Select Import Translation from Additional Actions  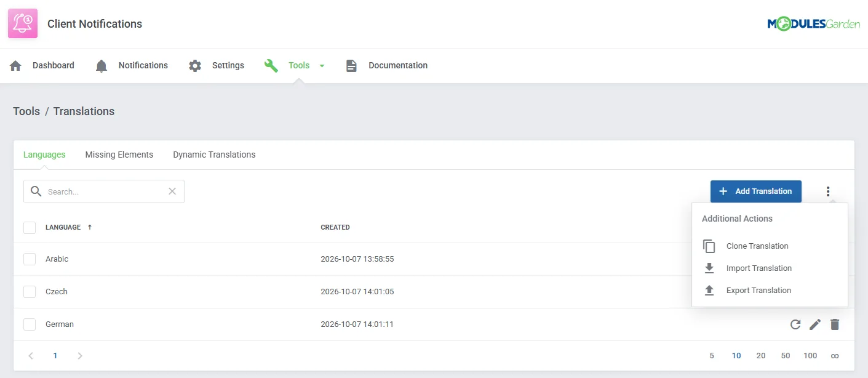point(759,268)
